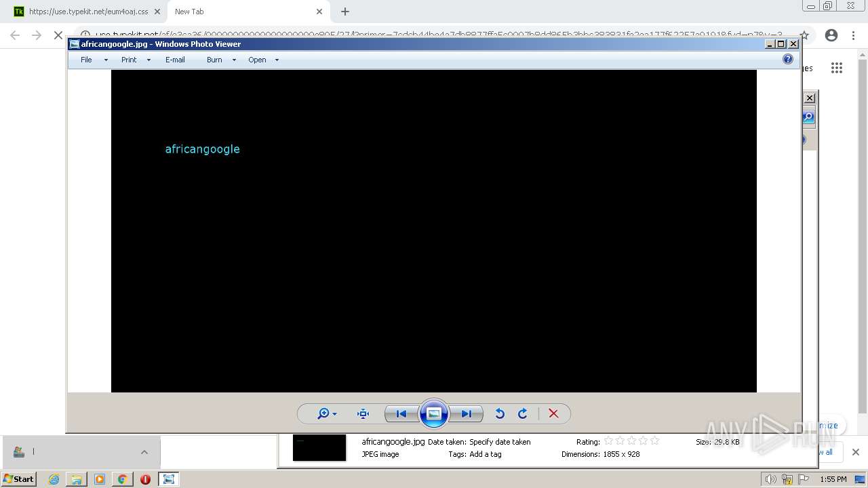The height and width of the screenshot is (488, 868).
Task: Click the JPEG image file type text
Action: [x=380, y=454]
